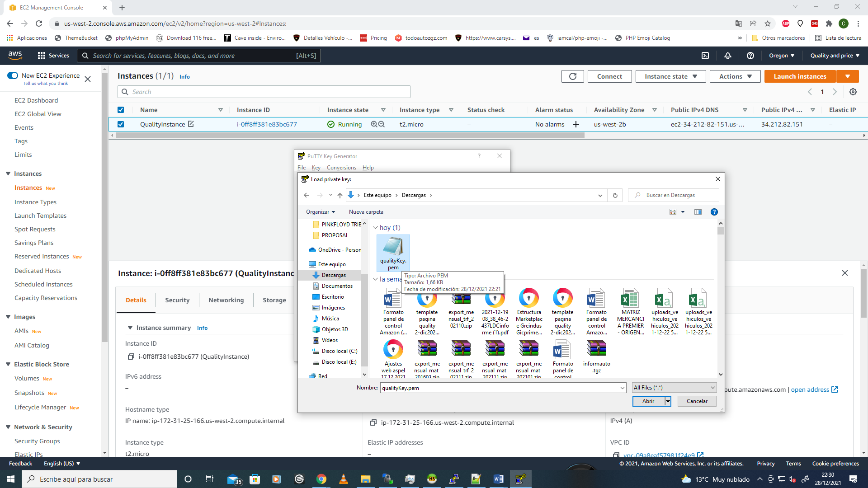Click the help icon in file dialog
Viewport: 868px width, 488px height.
coord(714,212)
